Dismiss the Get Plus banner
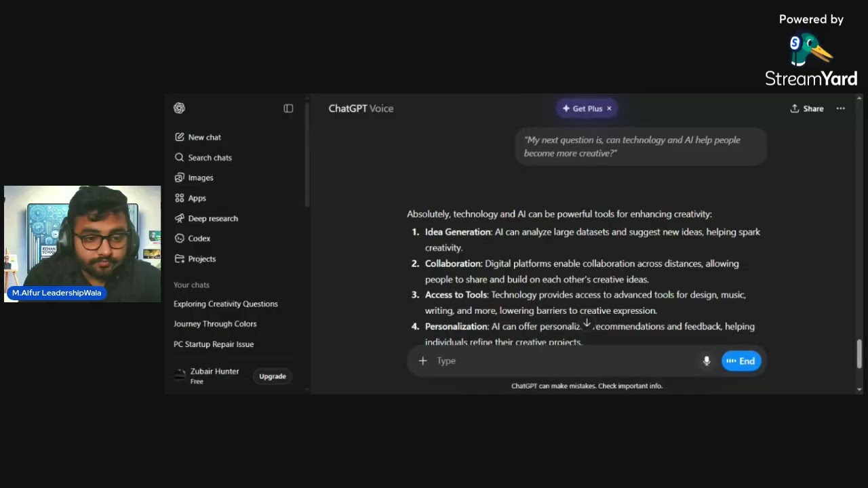The height and width of the screenshot is (488, 868). click(609, 108)
